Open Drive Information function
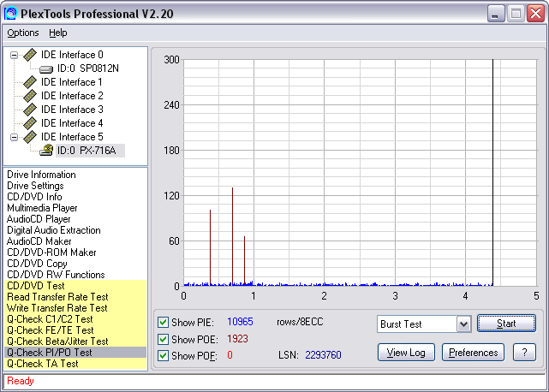549x392 pixels. [x=41, y=175]
